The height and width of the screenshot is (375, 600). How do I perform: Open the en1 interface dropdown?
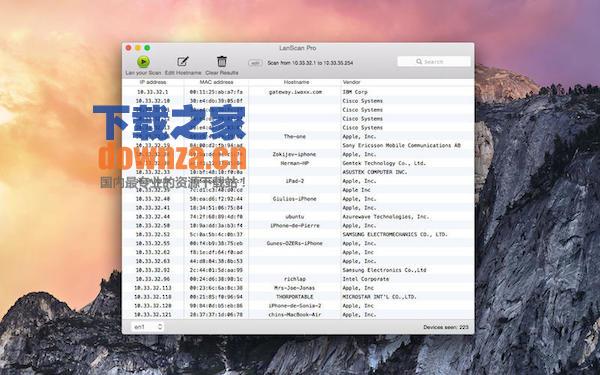click(x=147, y=327)
